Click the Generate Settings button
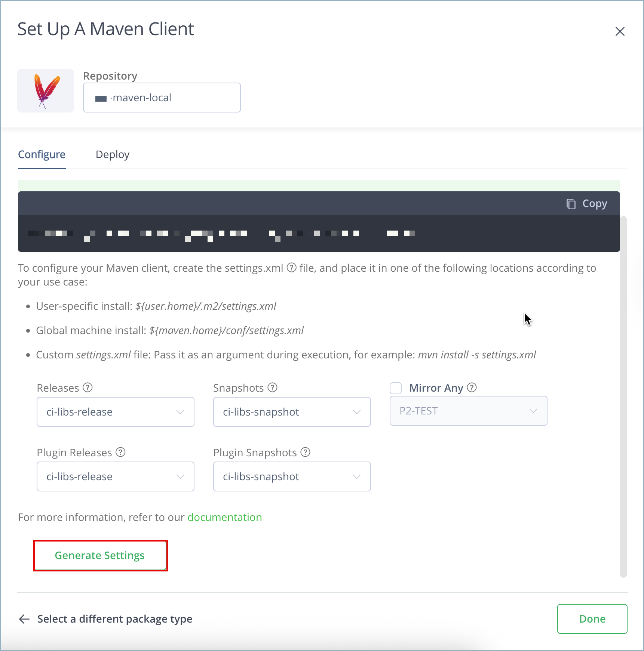The image size is (644, 651). (x=100, y=556)
